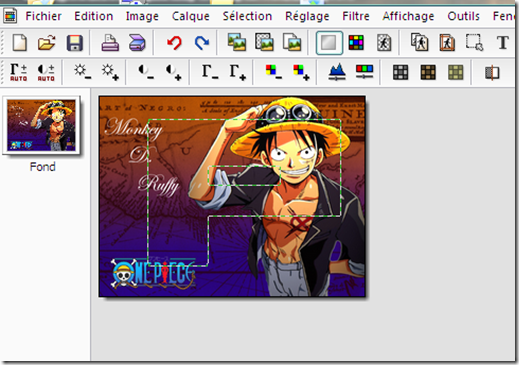Open the Réglage menu
This screenshot has height=365, width=519.
pos(307,16)
